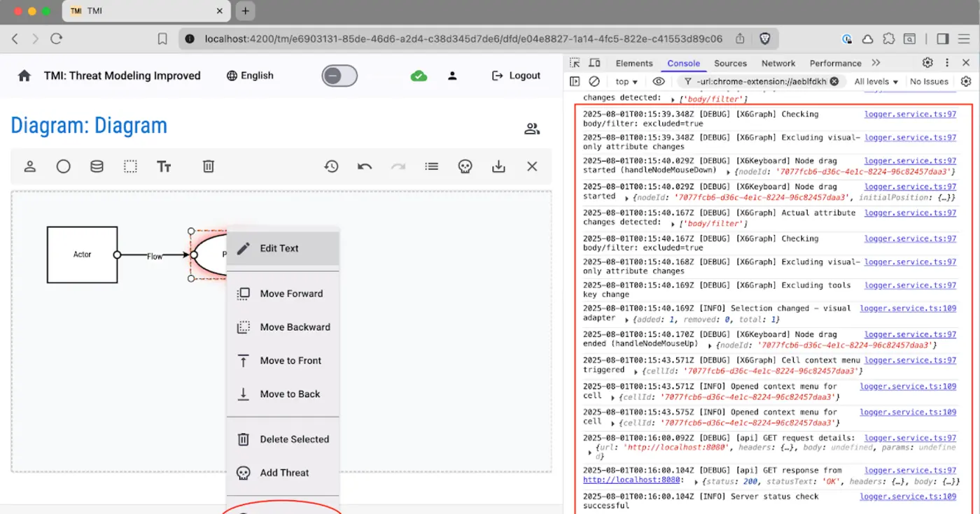
Task: Click the live expression eye icon
Action: 658,82
